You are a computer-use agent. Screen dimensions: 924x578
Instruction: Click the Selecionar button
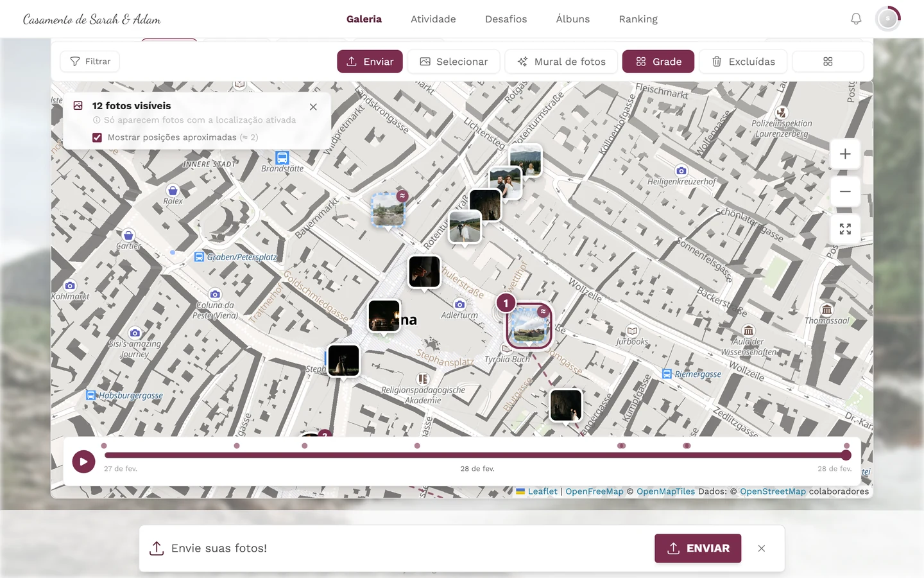(x=454, y=62)
